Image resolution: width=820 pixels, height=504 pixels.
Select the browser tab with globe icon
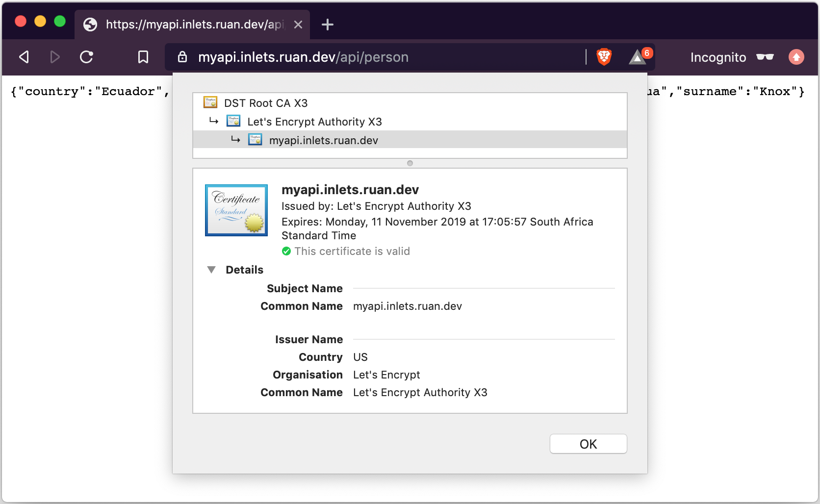192,25
